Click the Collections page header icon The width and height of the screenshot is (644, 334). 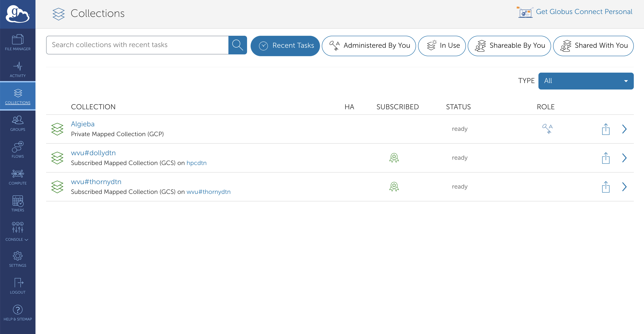coord(59,14)
